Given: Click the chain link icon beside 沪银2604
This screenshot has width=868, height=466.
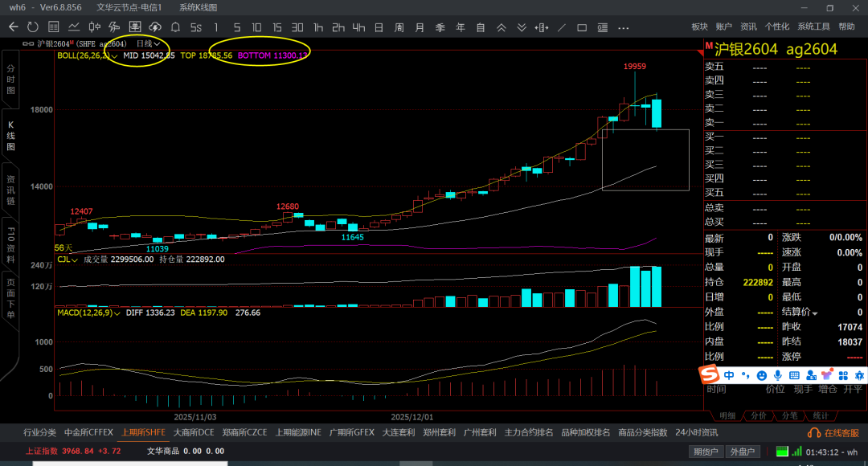Looking at the screenshot, I should coord(27,43).
